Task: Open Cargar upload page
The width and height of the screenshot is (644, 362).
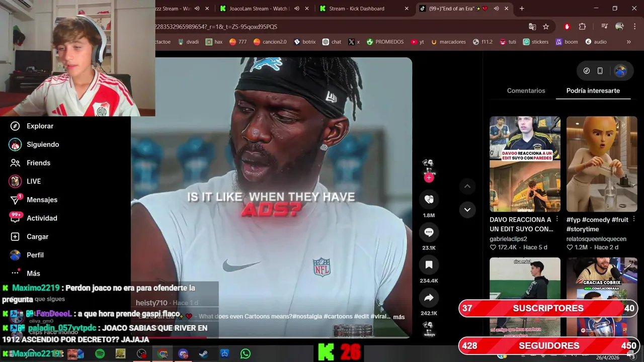Action: pos(30,237)
